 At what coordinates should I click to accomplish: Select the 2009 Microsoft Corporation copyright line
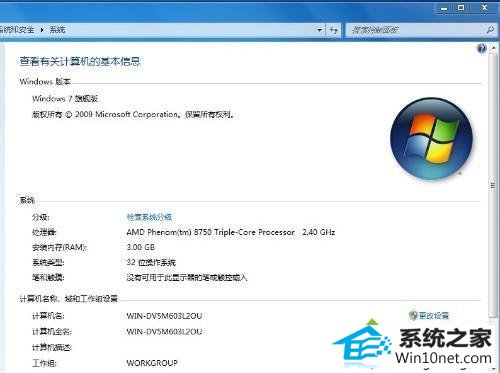133,115
